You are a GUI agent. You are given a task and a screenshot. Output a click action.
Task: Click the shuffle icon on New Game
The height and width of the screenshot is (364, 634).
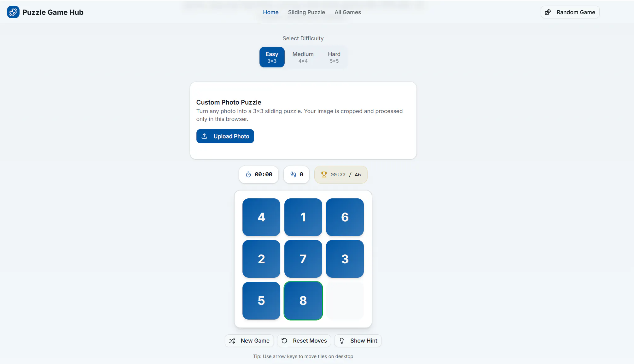[x=232, y=341]
